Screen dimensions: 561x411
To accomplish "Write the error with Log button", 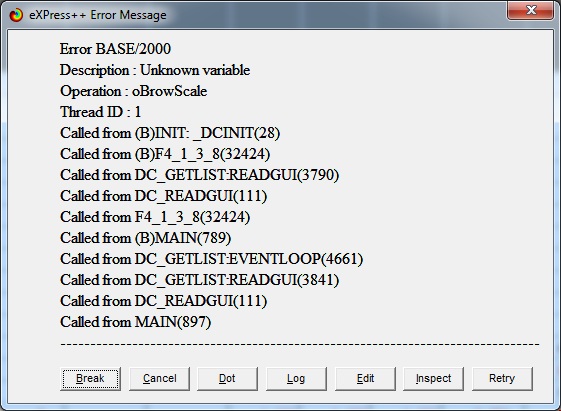I will pos(296,379).
